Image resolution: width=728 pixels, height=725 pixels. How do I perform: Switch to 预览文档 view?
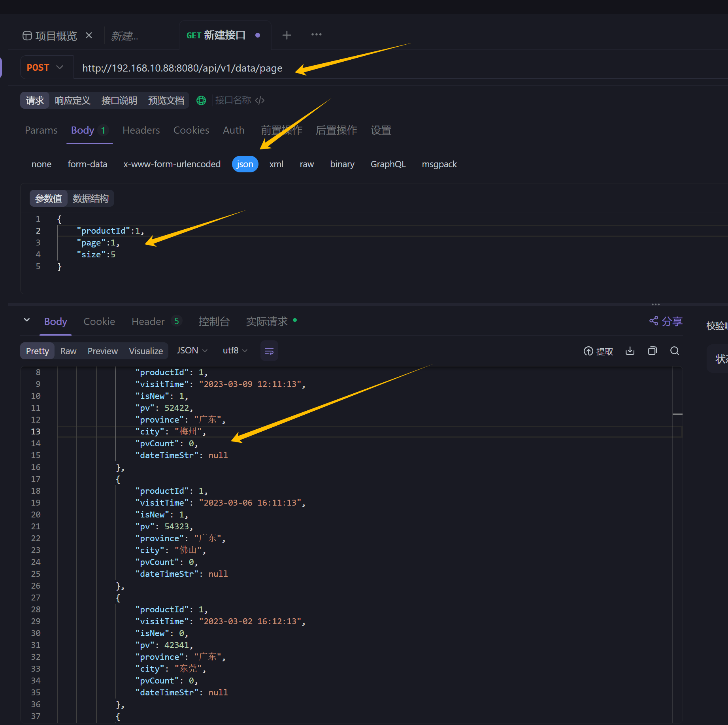pos(166,100)
